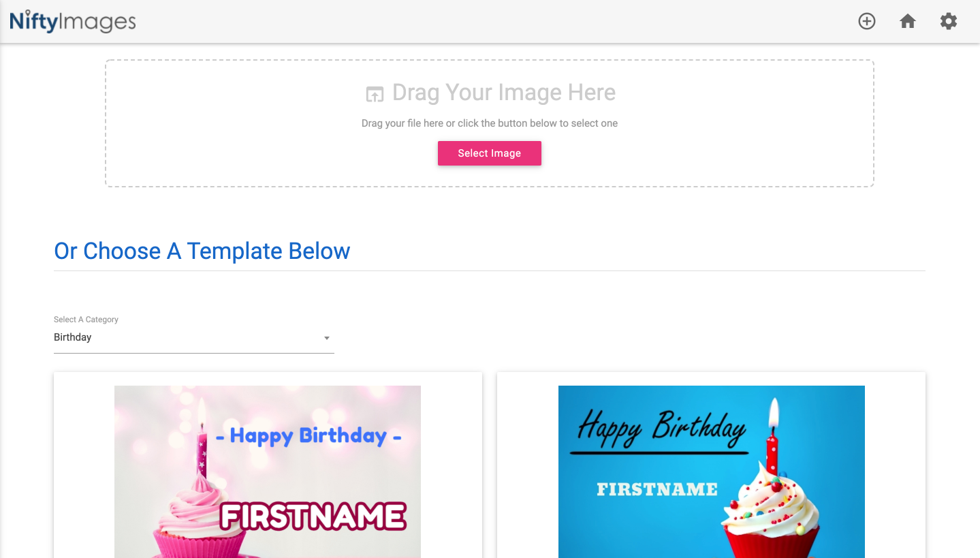Click the plus-circle create new icon

866,21
